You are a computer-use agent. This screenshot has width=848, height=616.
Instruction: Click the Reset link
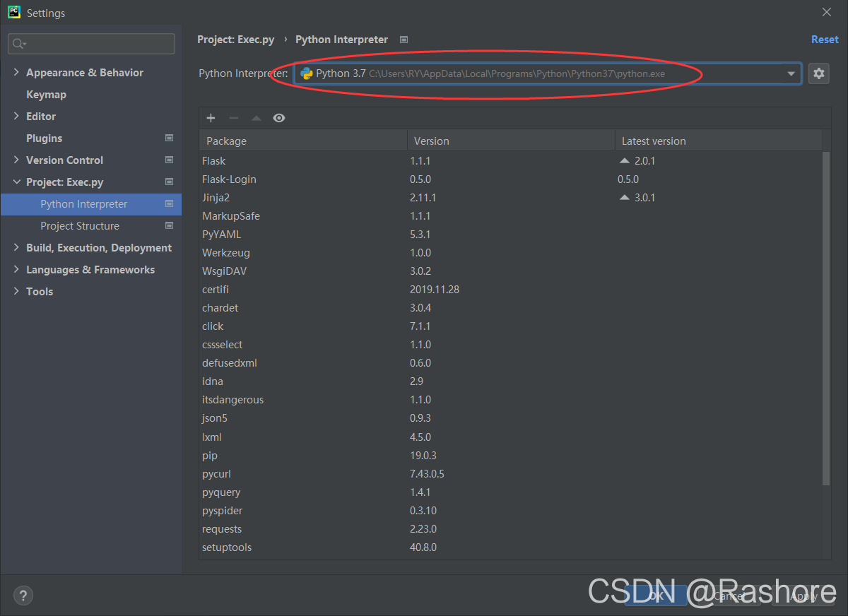[x=825, y=40]
